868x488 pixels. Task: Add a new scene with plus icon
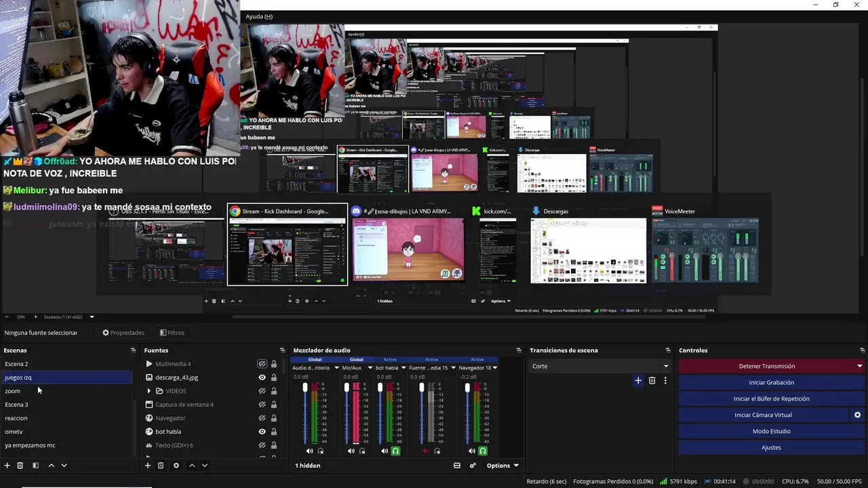(7, 466)
